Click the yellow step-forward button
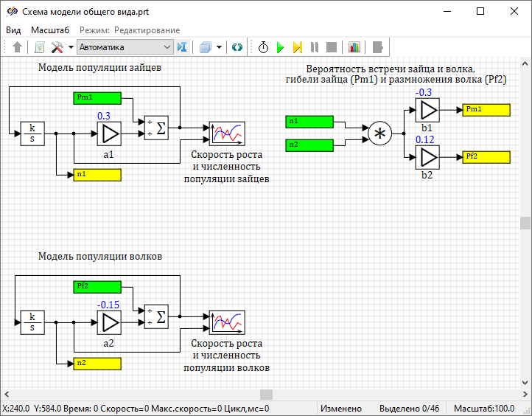Viewport: 532px width, 416px height. tap(297, 47)
